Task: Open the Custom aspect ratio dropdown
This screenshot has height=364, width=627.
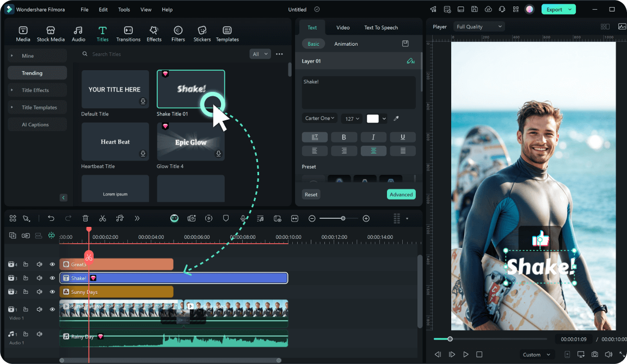Action: (x=537, y=354)
